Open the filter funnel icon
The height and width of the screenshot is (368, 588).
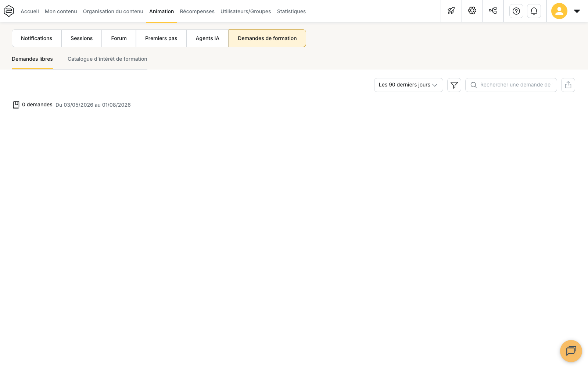click(x=454, y=85)
